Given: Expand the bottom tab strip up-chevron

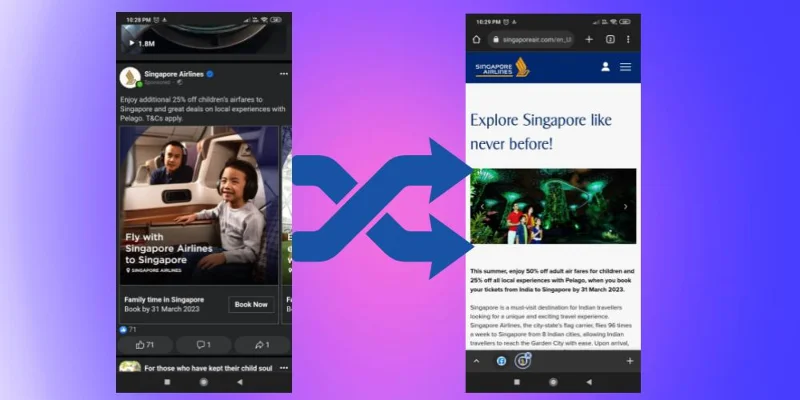Looking at the screenshot, I should coord(476,361).
